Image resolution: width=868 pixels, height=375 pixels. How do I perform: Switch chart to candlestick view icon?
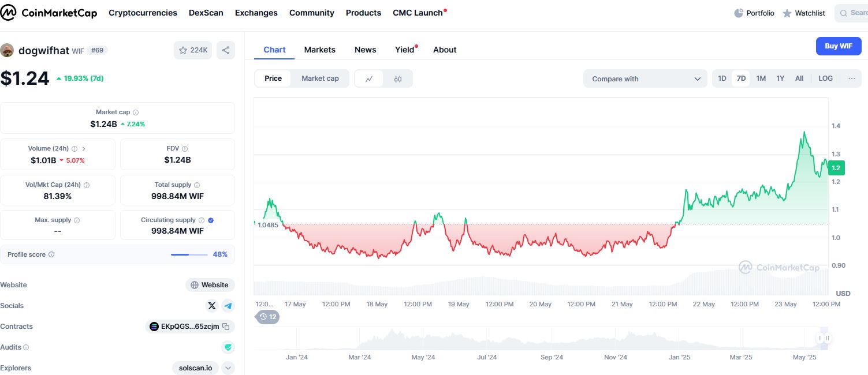[x=398, y=79]
